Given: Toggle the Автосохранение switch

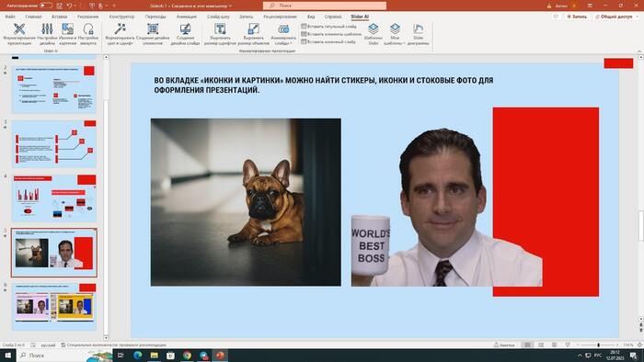Looking at the screenshot, I should click(x=46, y=6).
